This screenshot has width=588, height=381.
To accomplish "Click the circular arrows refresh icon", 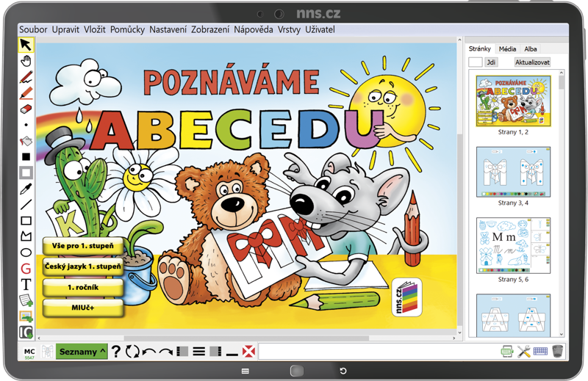I will 132,352.
